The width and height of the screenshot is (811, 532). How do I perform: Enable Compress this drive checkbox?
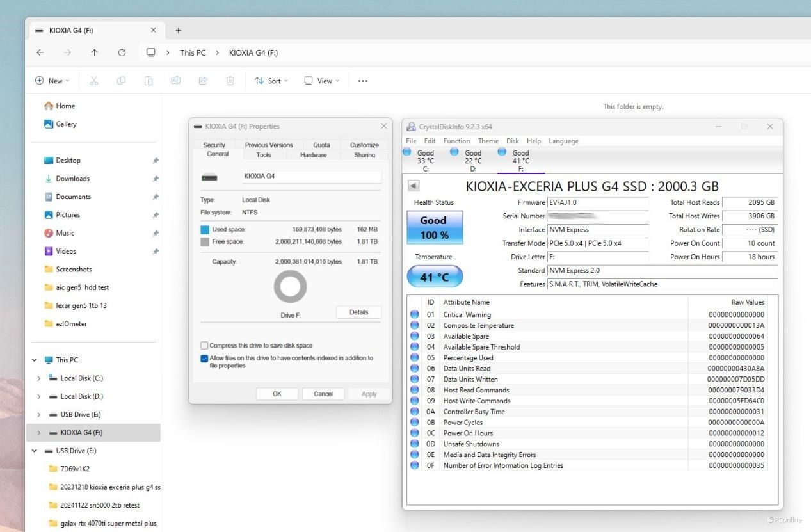tap(205, 345)
